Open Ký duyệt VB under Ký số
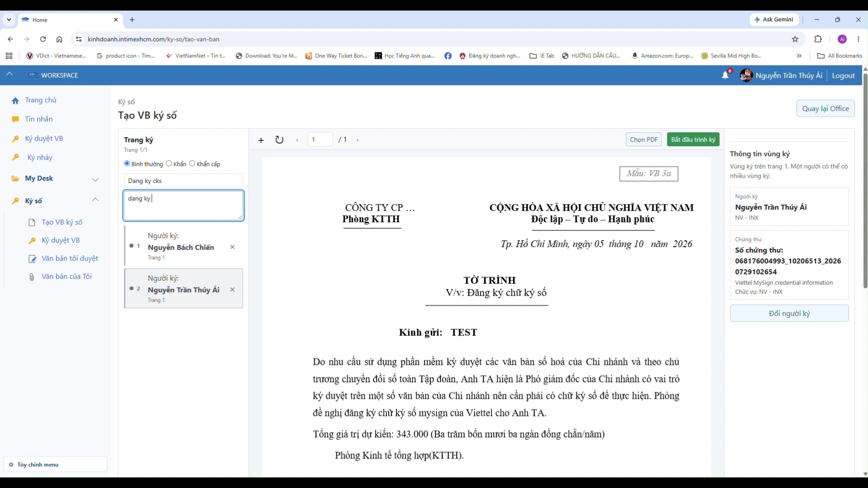Image resolution: width=868 pixels, height=488 pixels. pyautogui.click(x=61, y=240)
